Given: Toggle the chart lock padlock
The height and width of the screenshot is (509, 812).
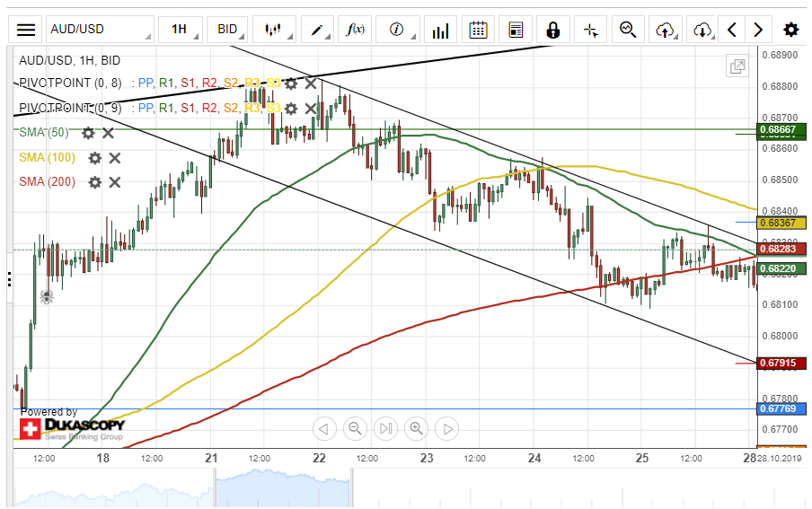Looking at the screenshot, I should pyautogui.click(x=552, y=30).
